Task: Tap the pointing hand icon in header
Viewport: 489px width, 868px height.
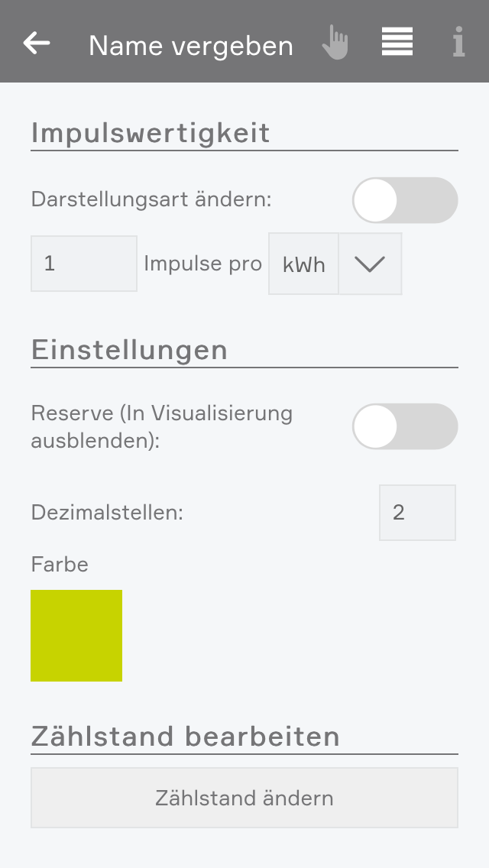Action: (335, 43)
